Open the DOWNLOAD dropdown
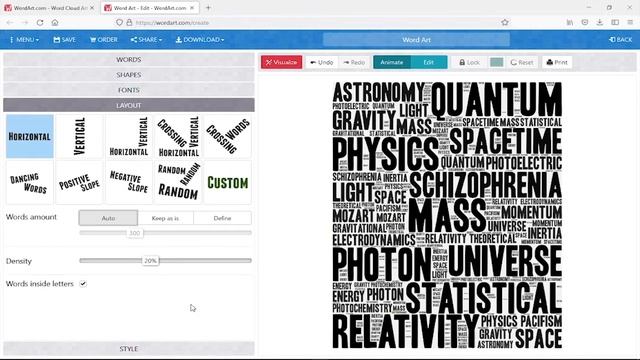This screenshot has width=640, height=360. (200, 40)
